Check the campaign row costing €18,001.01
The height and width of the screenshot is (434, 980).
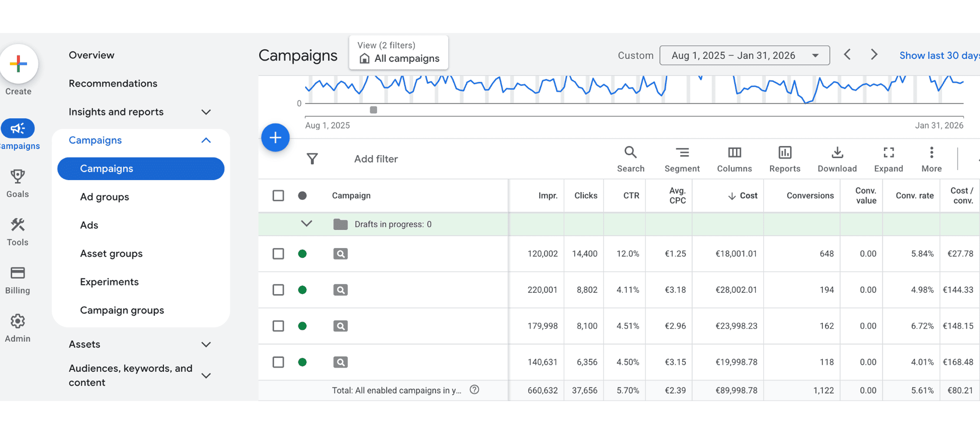278,254
